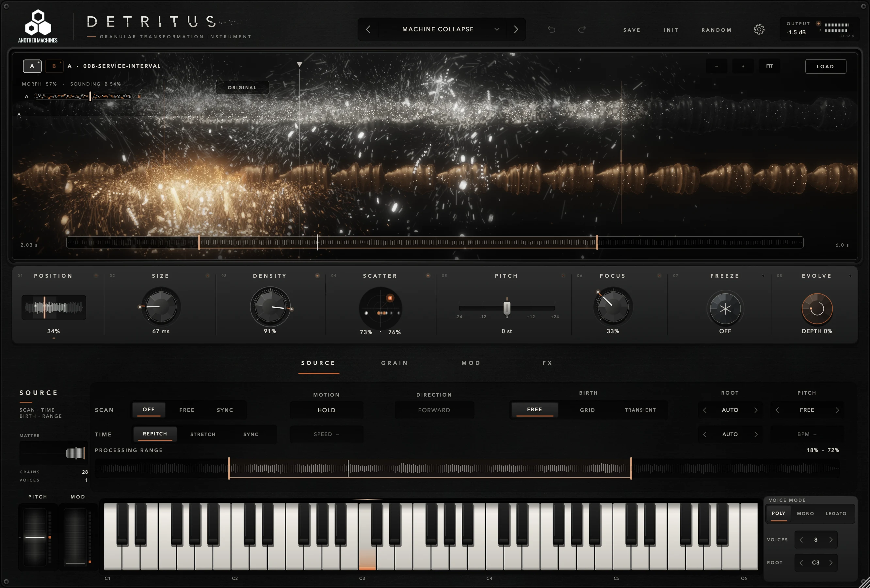The height and width of the screenshot is (588, 870).
Task: Increase VOICES count with right arrow
Action: click(x=831, y=540)
